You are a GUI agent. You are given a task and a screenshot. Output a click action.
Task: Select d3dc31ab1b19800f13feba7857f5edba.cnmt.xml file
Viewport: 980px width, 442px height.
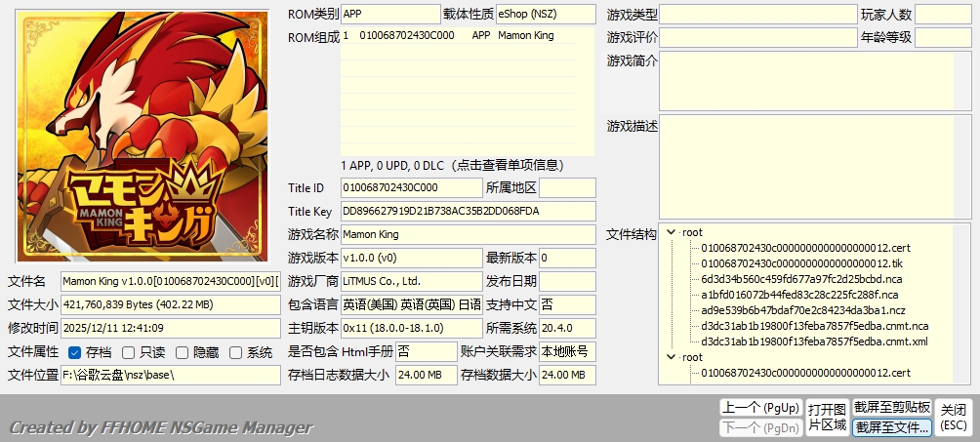point(814,342)
